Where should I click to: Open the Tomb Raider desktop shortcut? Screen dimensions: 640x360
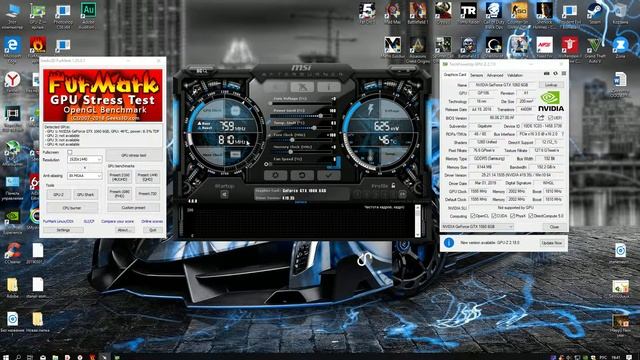pyautogui.click(x=468, y=13)
